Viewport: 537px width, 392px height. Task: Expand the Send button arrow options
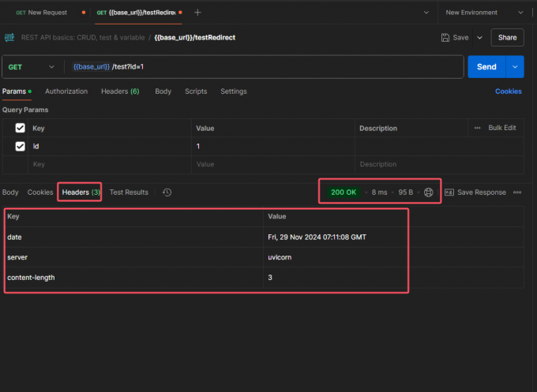515,67
